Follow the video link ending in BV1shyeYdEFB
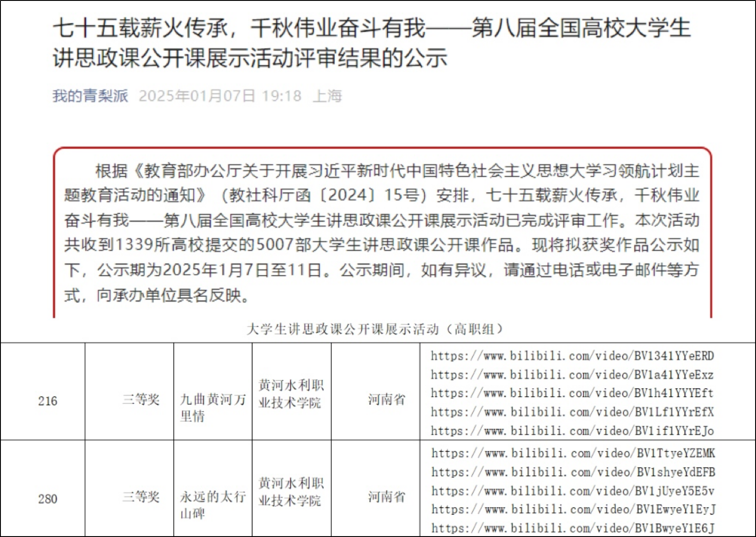Viewport: 756px width, 537px height. pos(573,472)
